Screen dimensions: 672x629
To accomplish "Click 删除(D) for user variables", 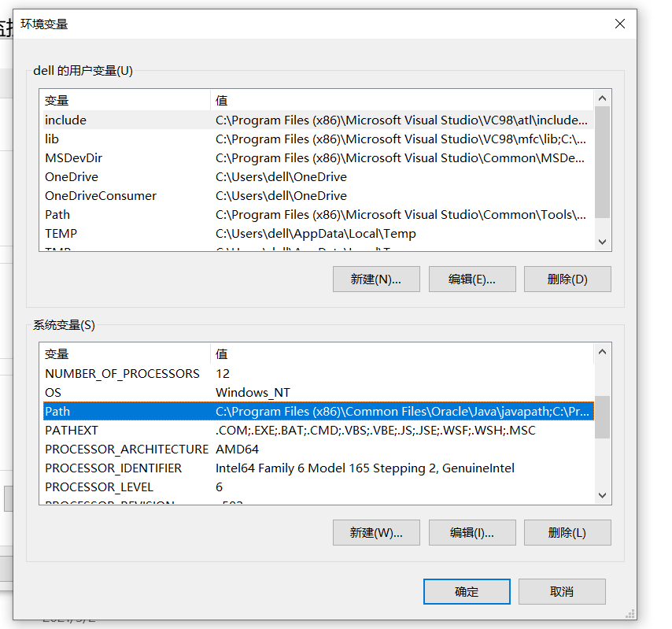I will click(567, 279).
